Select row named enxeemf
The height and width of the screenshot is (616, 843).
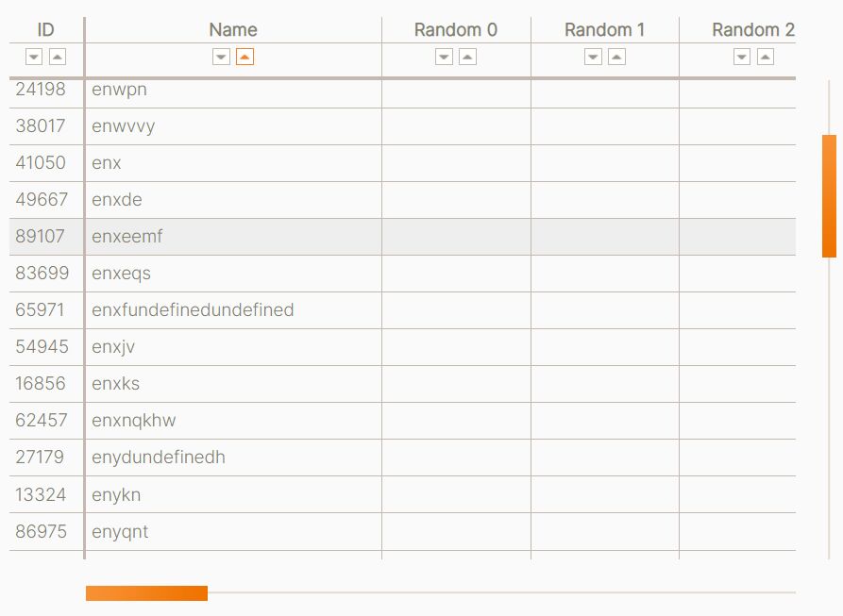click(402, 236)
